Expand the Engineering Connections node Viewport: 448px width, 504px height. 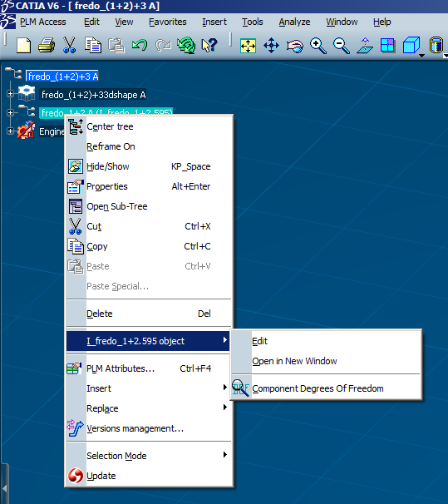[x=10, y=131]
